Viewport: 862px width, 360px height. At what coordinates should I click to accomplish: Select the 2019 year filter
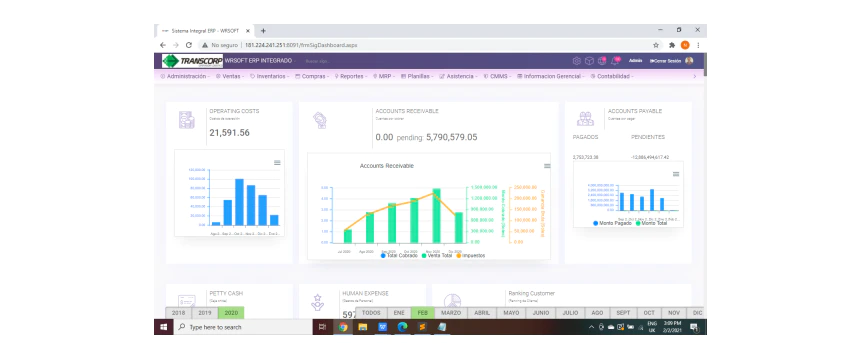pyautogui.click(x=205, y=313)
